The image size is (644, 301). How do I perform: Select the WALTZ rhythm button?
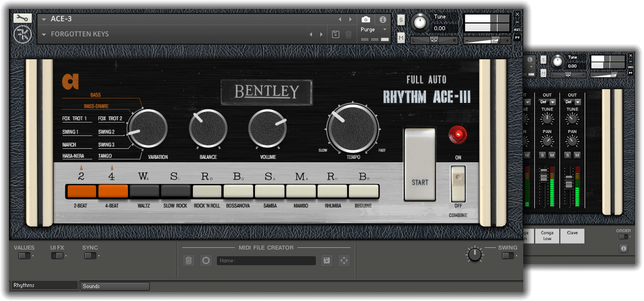point(144,191)
